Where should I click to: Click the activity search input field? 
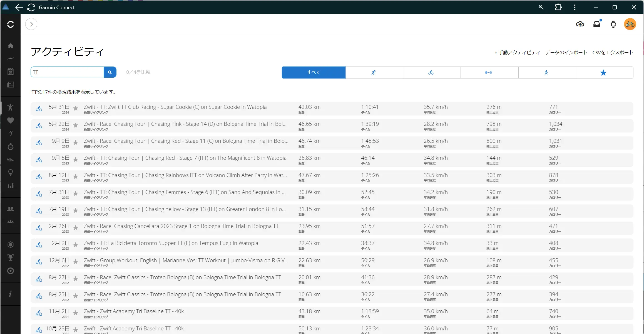pyautogui.click(x=67, y=72)
